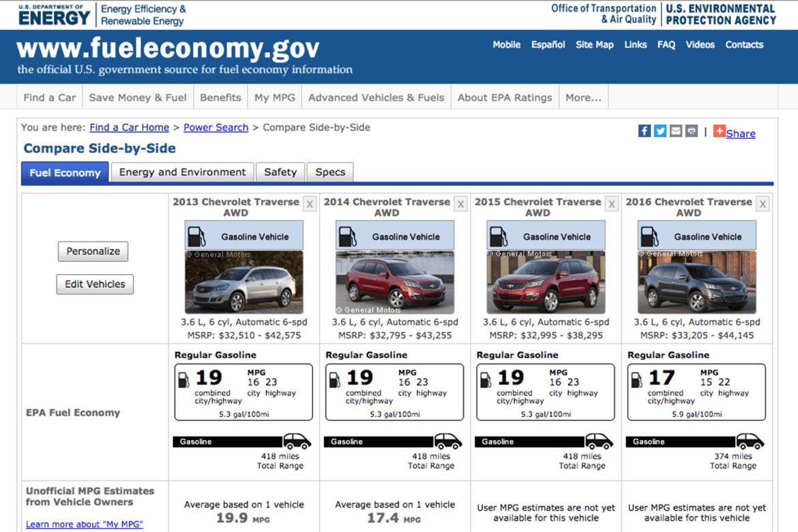Email this comparison page
Screen dimensions: 798x532
pyautogui.click(x=675, y=131)
